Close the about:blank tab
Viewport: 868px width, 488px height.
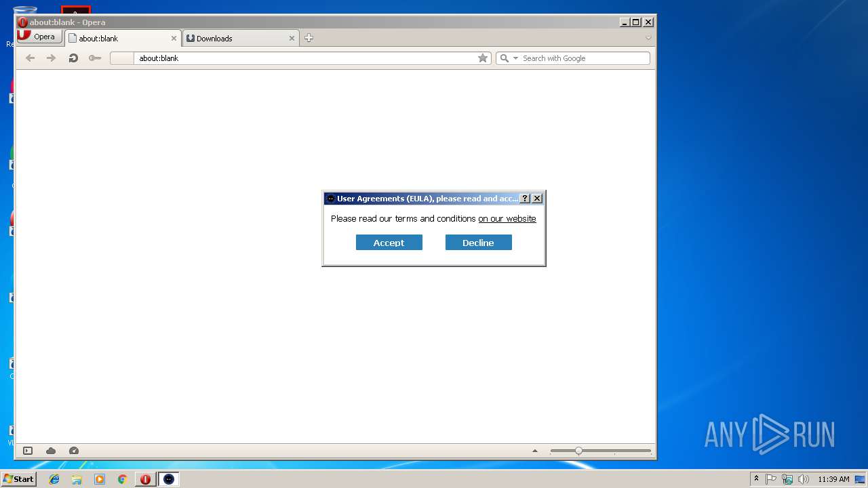pyautogui.click(x=174, y=39)
